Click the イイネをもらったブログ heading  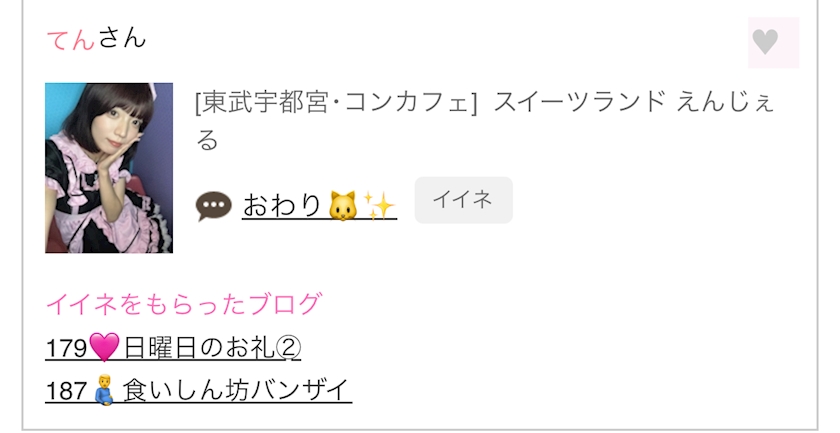[x=184, y=304]
